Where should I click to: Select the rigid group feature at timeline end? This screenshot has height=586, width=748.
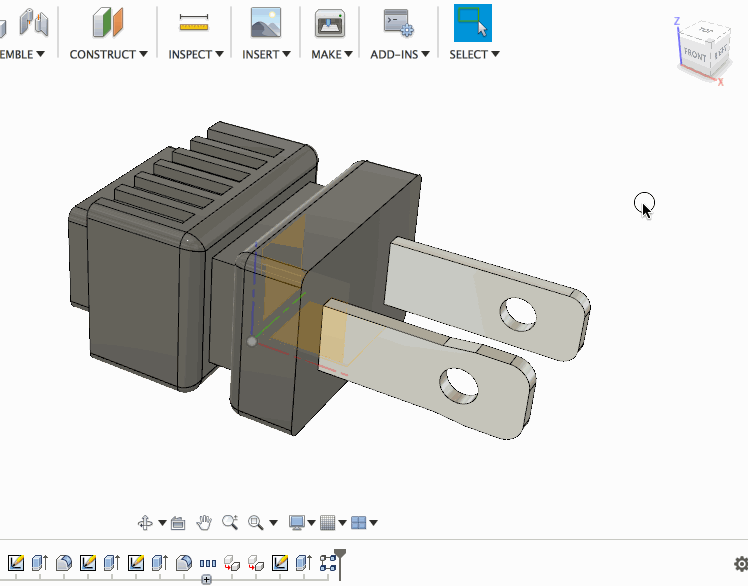328,563
